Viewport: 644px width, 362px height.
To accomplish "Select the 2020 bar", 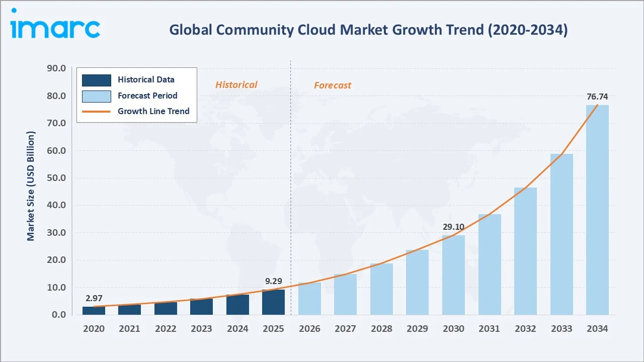I will point(94,311).
